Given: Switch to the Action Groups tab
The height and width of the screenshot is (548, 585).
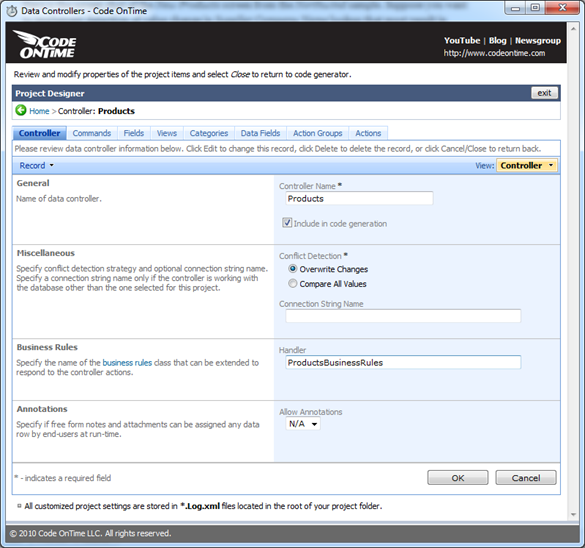Looking at the screenshot, I should (x=317, y=133).
